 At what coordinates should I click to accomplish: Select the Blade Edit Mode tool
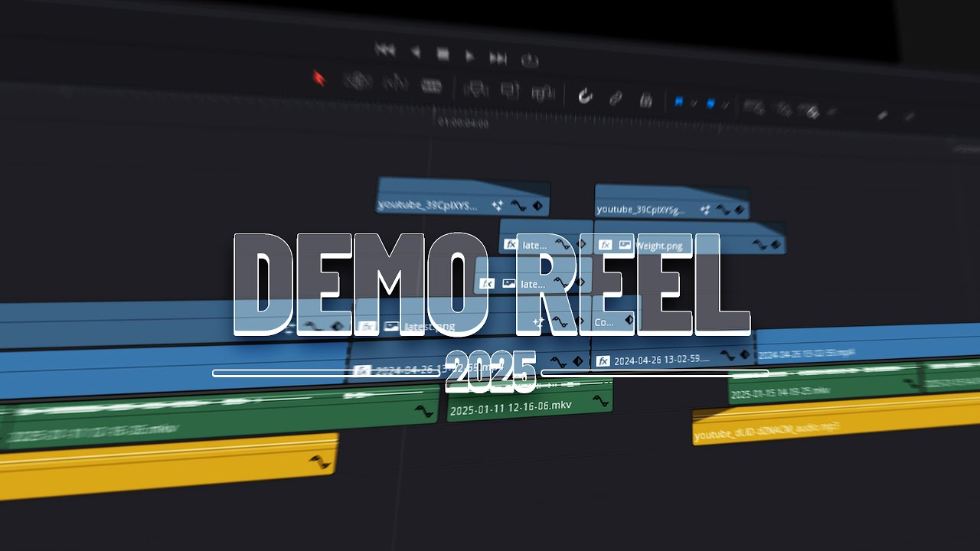pyautogui.click(x=432, y=86)
